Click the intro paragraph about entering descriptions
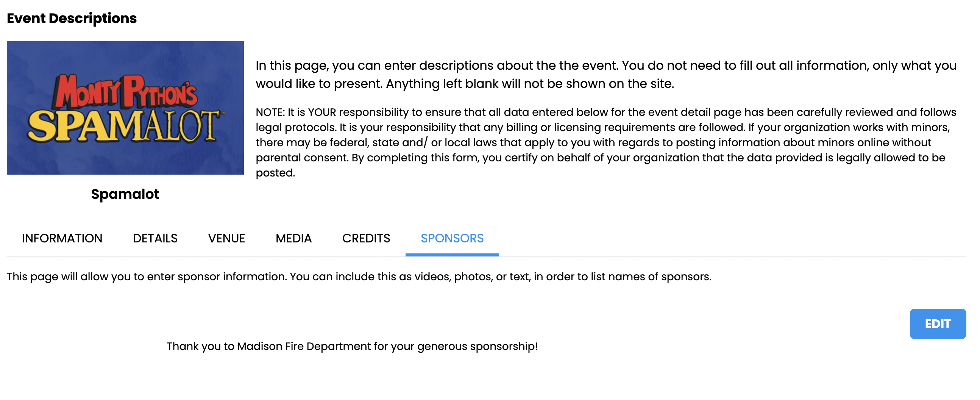The height and width of the screenshot is (400, 980). tap(605, 75)
